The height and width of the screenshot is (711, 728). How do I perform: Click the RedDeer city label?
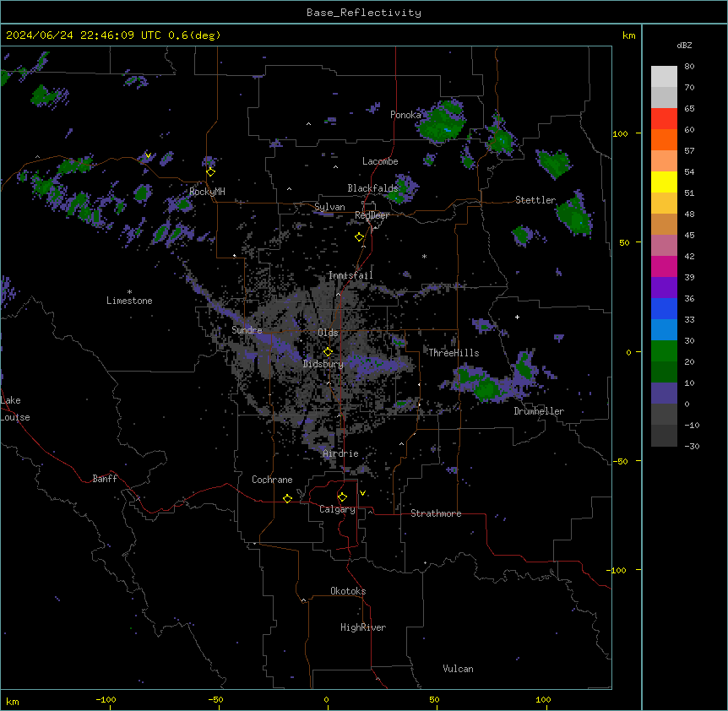pyautogui.click(x=372, y=215)
